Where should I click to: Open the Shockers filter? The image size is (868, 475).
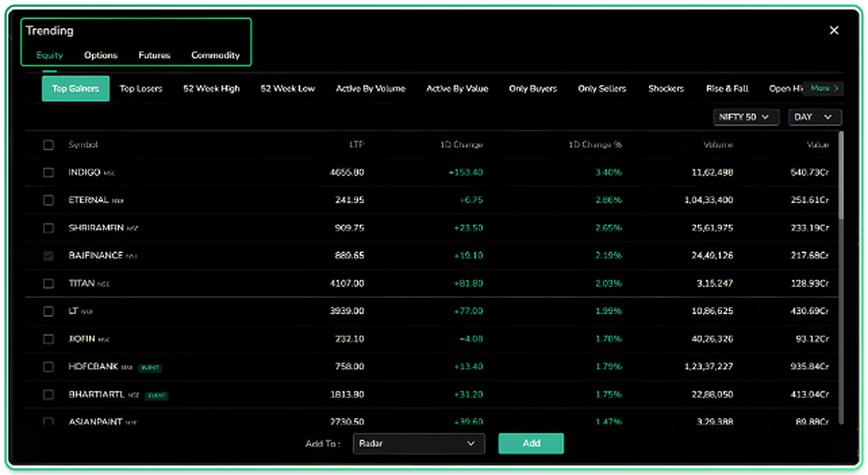[666, 88]
